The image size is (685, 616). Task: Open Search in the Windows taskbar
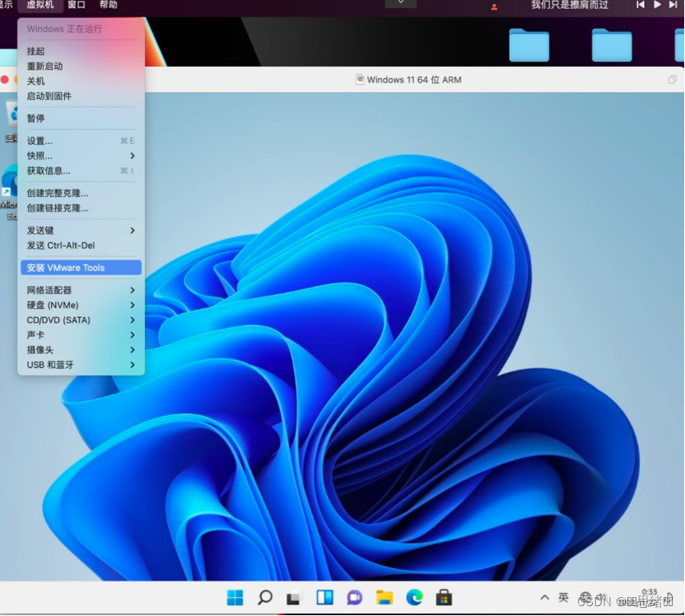265,597
